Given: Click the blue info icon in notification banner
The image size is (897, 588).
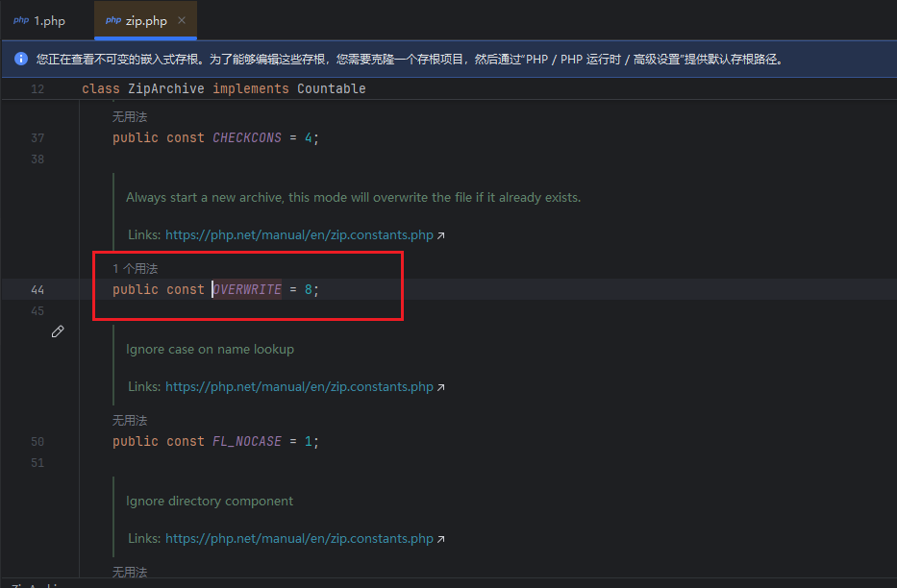Looking at the screenshot, I should click(x=21, y=60).
